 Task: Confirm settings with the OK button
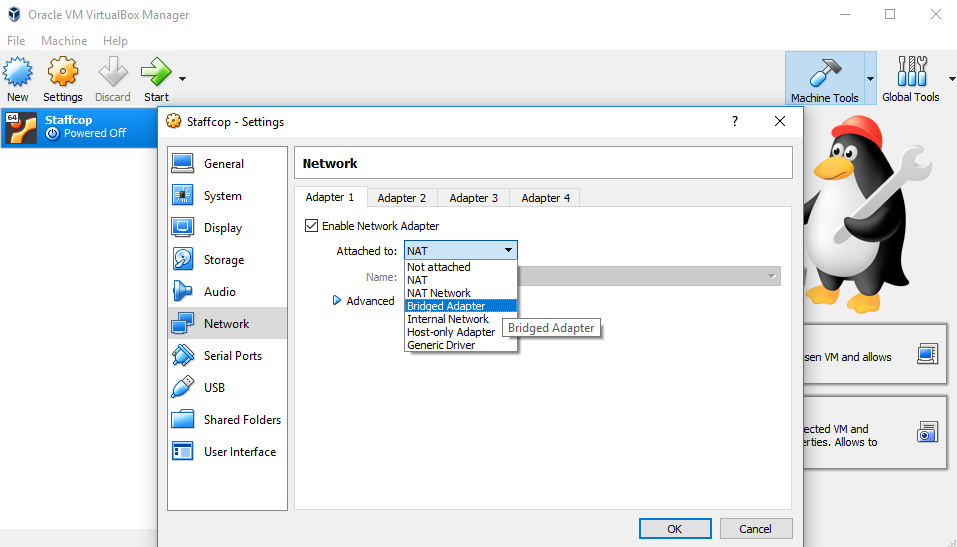coord(675,529)
